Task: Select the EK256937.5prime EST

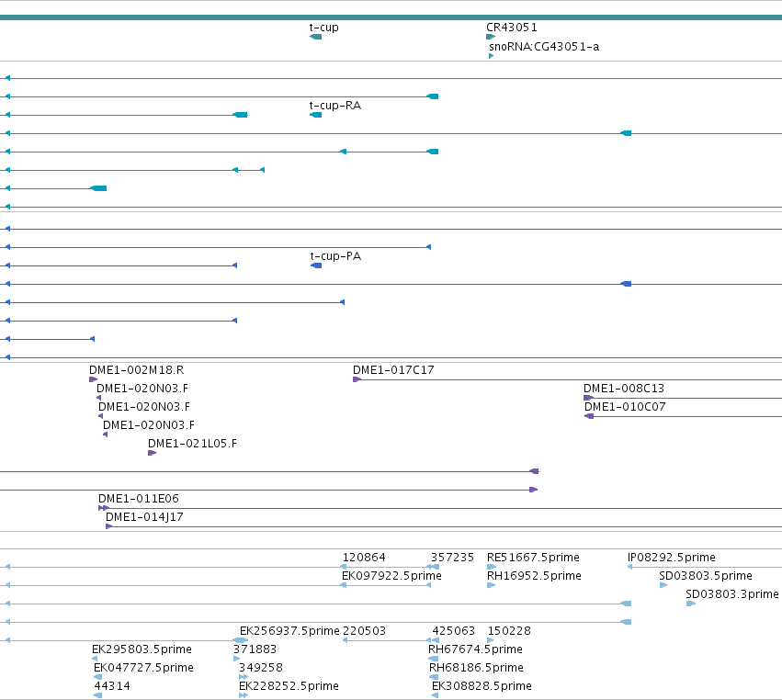Action: pyautogui.click(x=289, y=631)
